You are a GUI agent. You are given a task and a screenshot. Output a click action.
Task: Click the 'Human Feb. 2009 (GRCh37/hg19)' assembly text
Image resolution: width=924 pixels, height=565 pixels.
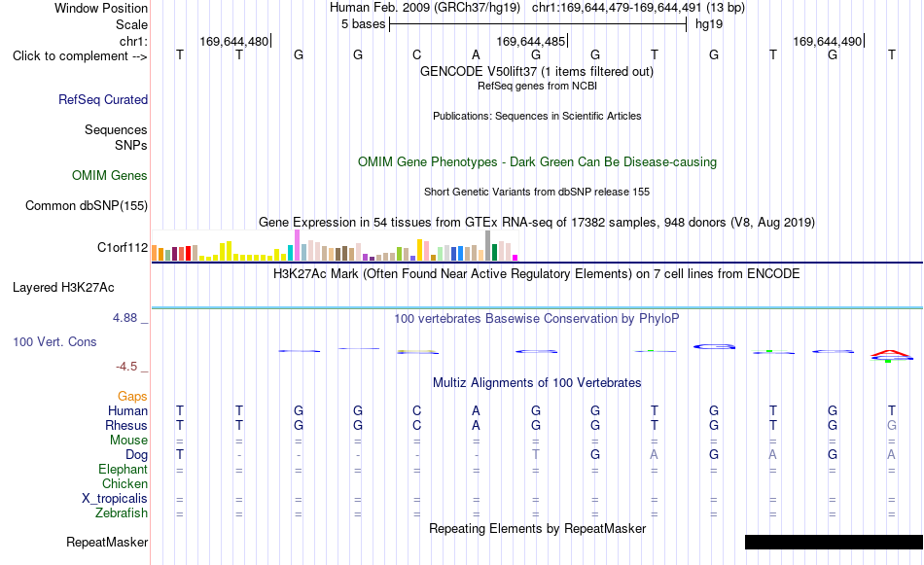(425, 8)
